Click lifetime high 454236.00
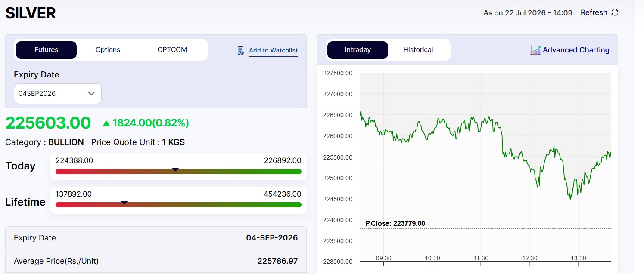The height and width of the screenshot is (274, 644). click(283, 194)
